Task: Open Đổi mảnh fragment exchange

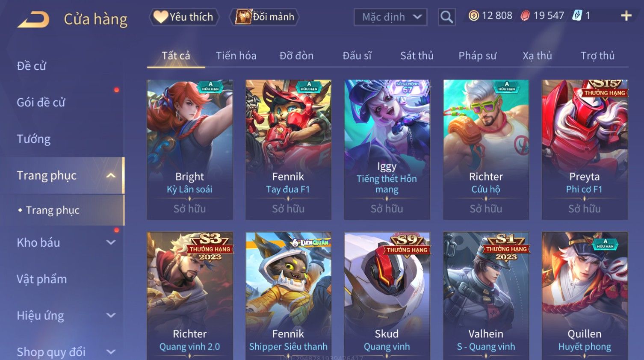Action: point(264,17)
